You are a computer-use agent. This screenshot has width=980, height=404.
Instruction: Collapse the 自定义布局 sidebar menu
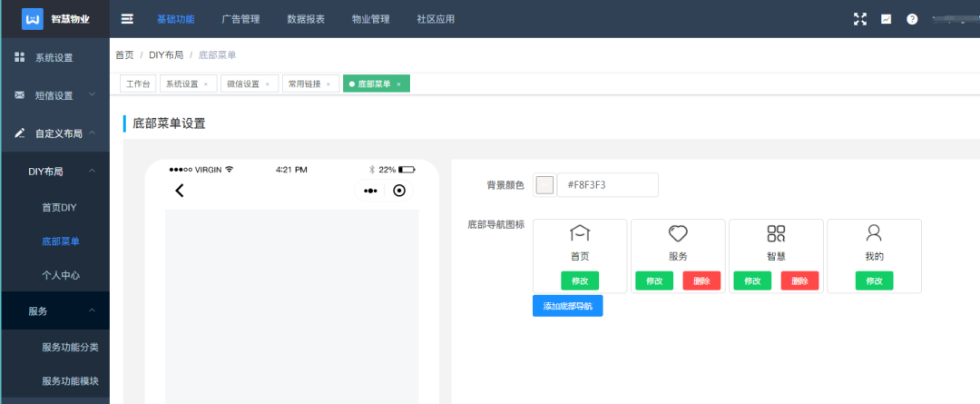pyautogui.click(x=92, y=133)
